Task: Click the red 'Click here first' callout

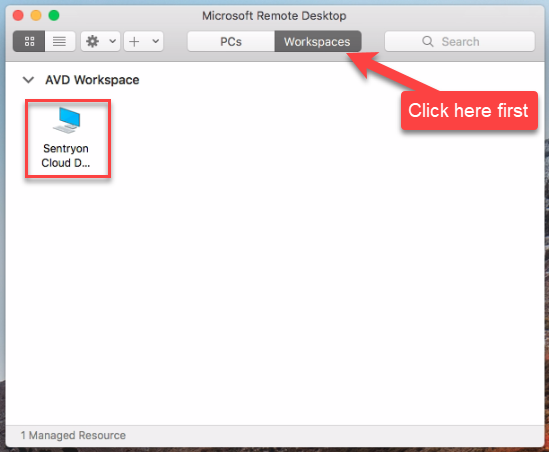Action: coord(469,111)
